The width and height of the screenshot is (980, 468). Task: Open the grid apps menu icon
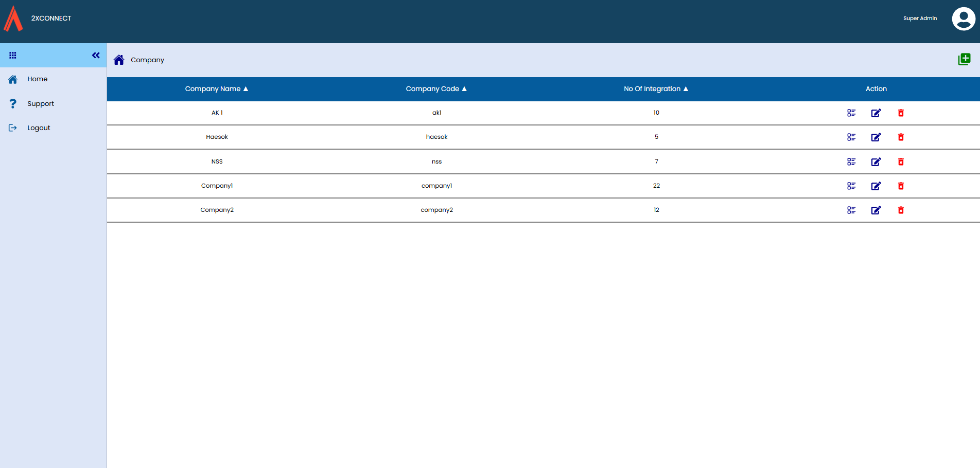(13, 56)
